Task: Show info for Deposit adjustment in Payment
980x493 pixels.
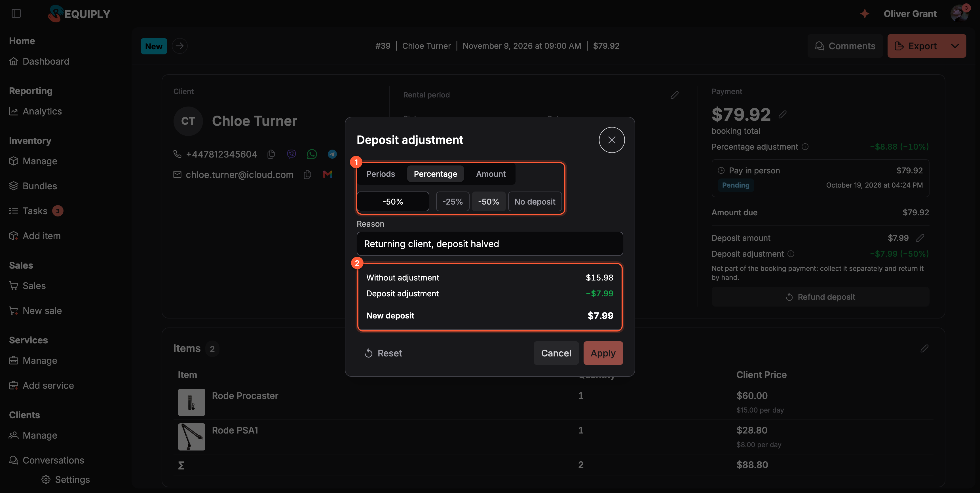Action: tap(791, 254)
